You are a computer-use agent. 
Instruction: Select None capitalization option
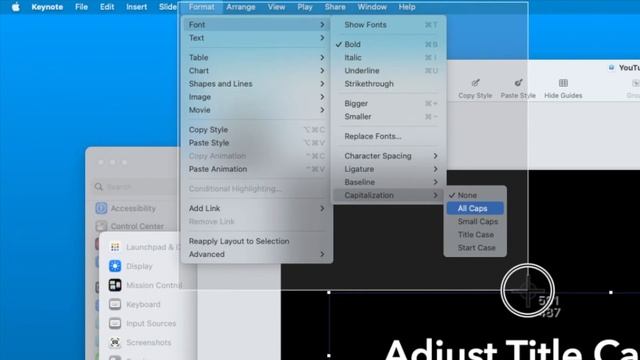pyautogui.click(x=475, y=195)
